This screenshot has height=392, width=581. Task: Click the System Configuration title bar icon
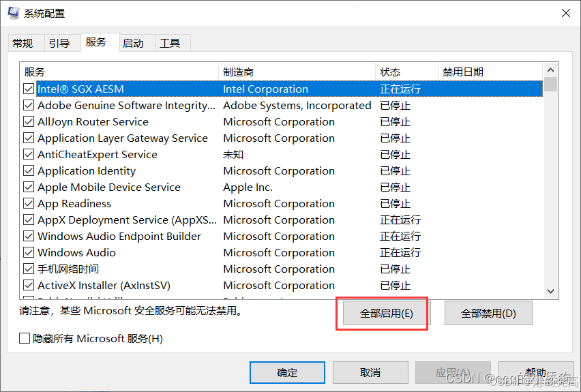(14, 13)
